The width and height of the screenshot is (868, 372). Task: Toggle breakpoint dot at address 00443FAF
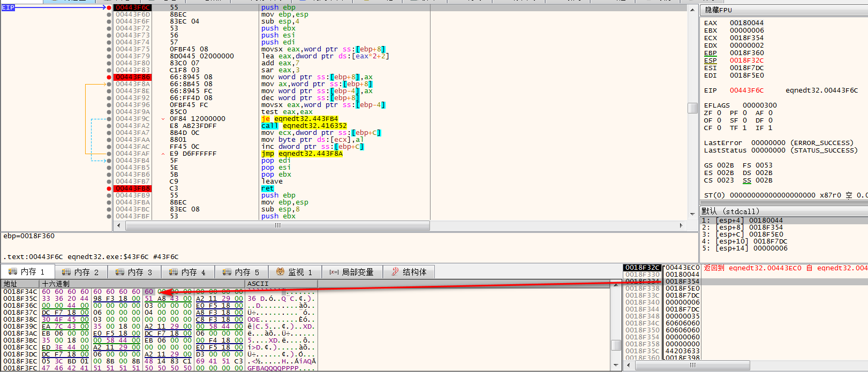109,154
